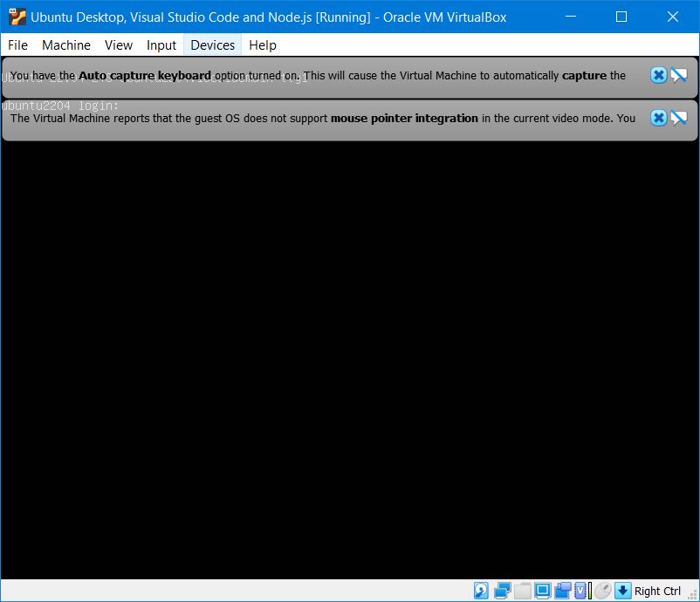Click the hard disk activity indicator
The image size is (700, 602).
pos(482,591)
